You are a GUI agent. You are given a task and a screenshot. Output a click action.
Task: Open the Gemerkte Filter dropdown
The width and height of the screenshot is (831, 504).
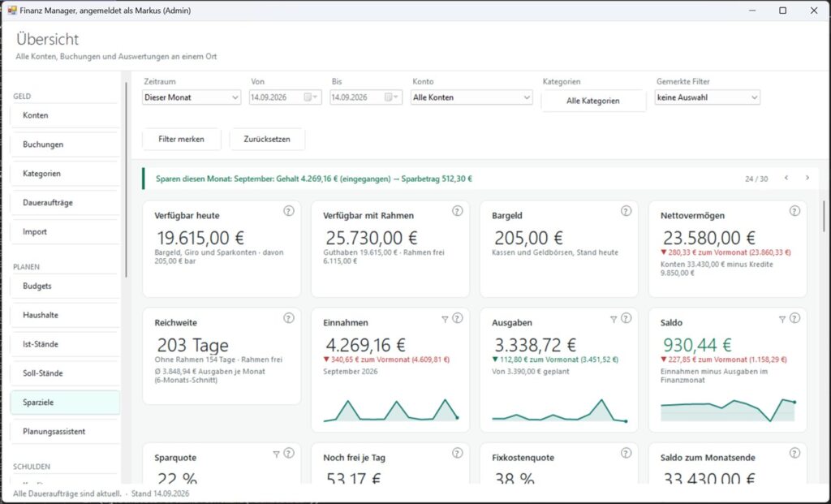point(707,97)
